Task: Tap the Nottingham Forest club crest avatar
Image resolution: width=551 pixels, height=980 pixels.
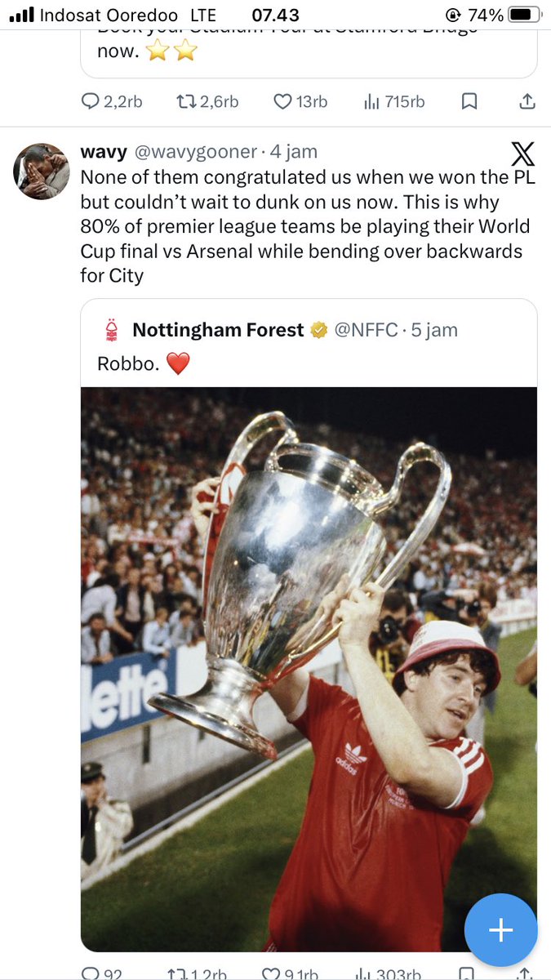Action: [111, 330]
